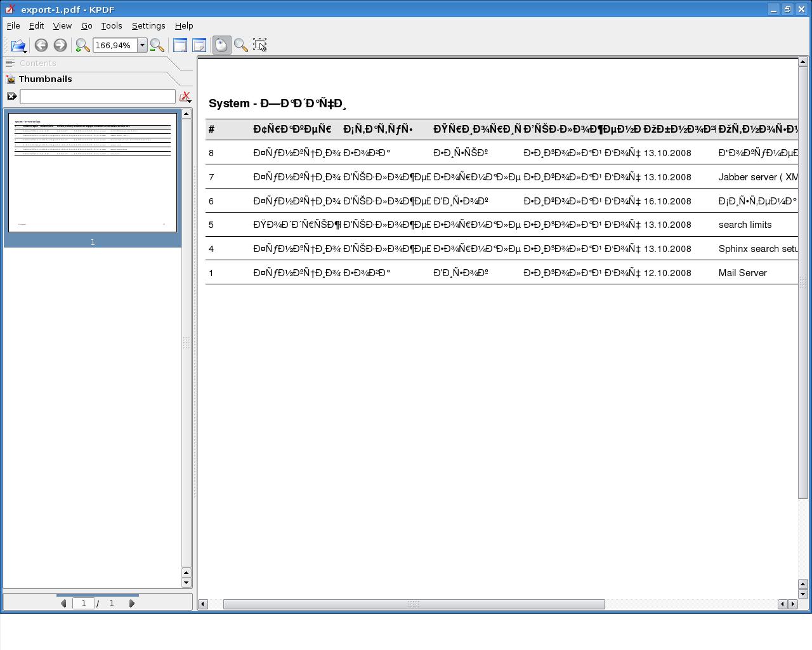Open a file with the folder icon

(x=18, y=45)
